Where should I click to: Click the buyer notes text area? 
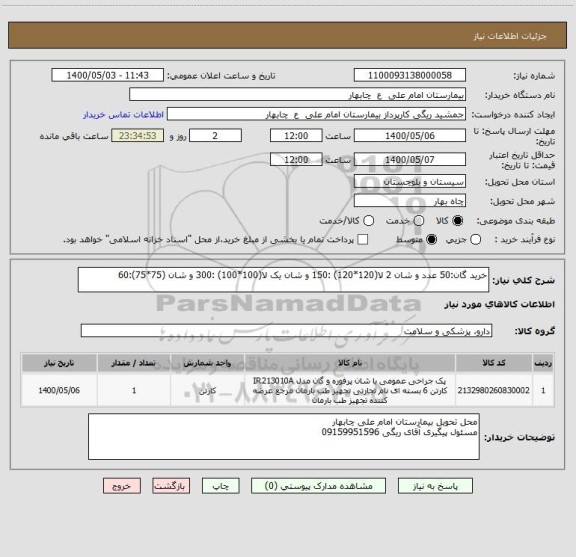[x=284, y=436]
